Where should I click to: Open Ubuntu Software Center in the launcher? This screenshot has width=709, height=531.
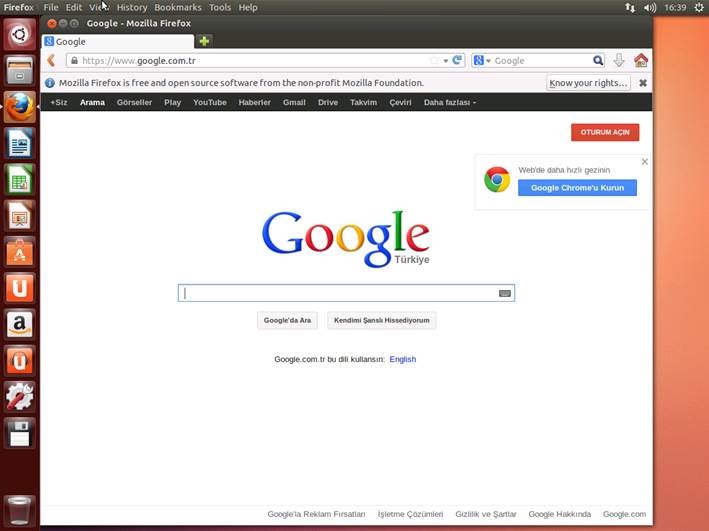pos(19,251)
